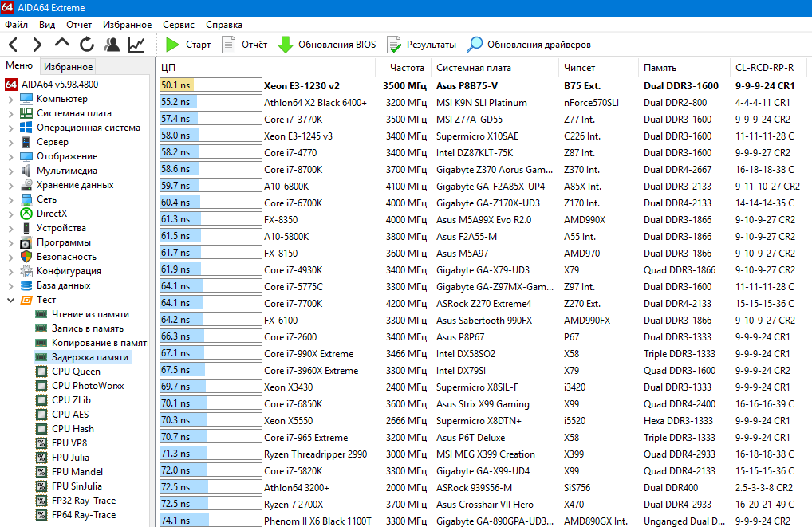Open Результаты toolbar button

(421, 45)
